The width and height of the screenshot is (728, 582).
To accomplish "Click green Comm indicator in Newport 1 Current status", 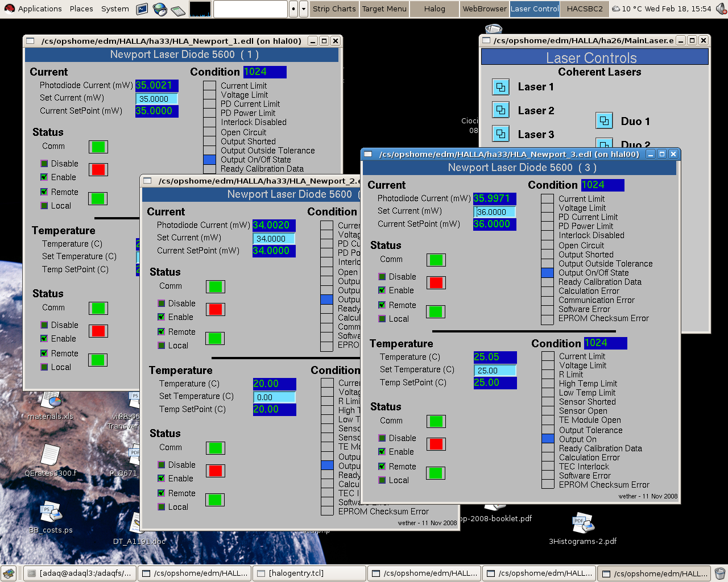I will [x=98, y=147].
